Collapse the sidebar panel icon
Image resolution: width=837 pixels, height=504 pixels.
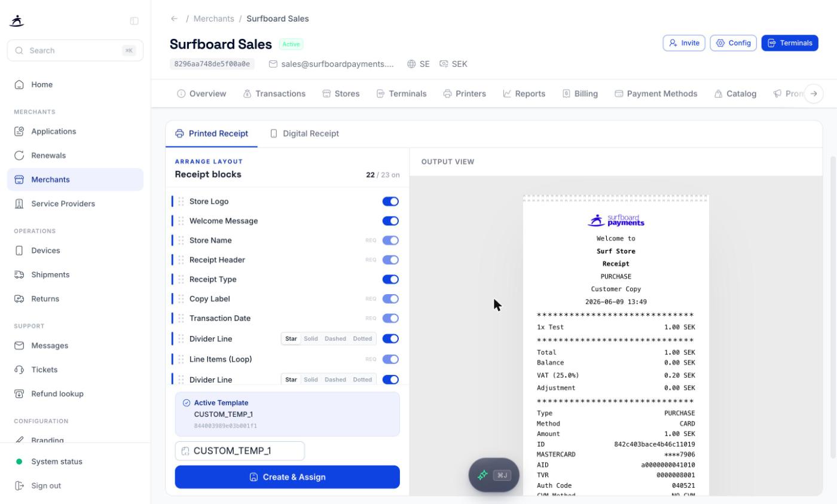pos(134,21)
